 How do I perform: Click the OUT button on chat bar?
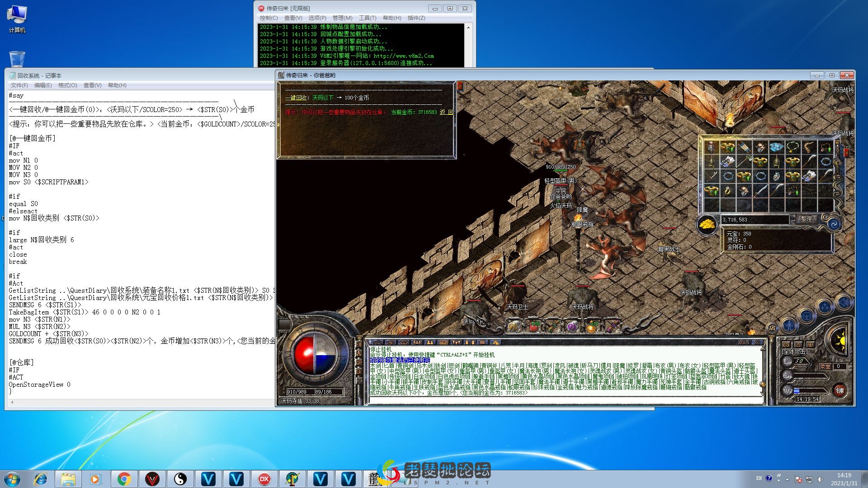pos(744,343)
